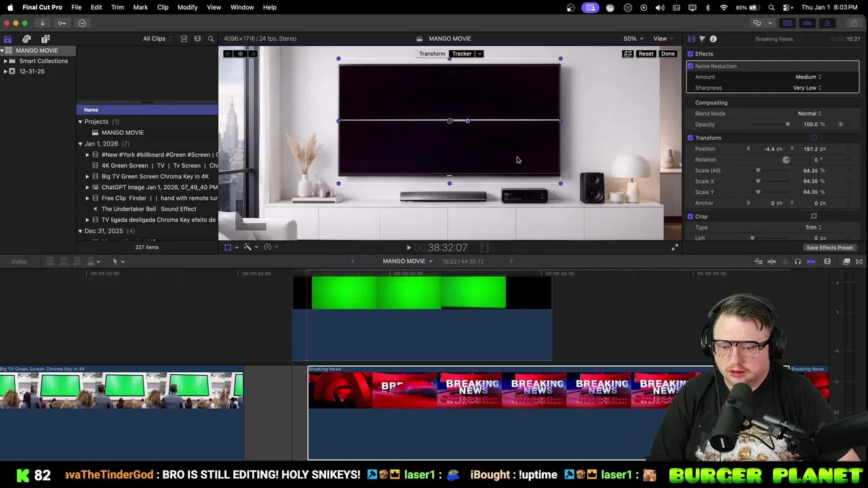The height and width of the screenshot is (488, 868).
Task: Open viewer 50% zoom dropdown
Action: coord(633,39)
